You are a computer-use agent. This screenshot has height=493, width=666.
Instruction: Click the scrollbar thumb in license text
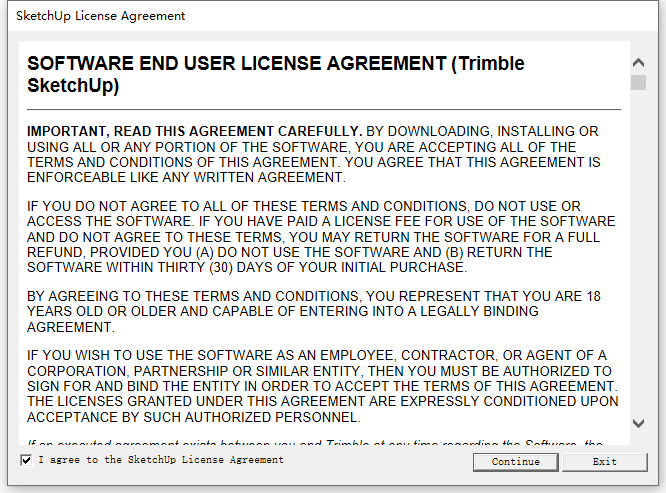pos(638,82)
